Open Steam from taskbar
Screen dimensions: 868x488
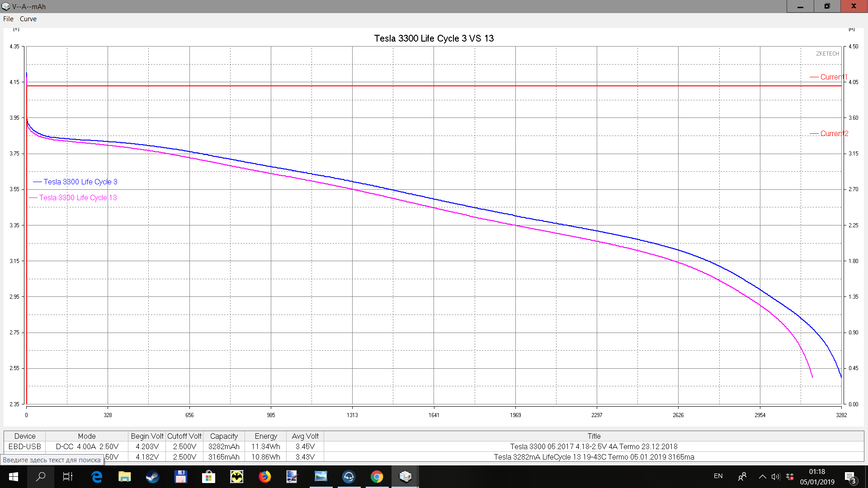(x=152, y=477)
